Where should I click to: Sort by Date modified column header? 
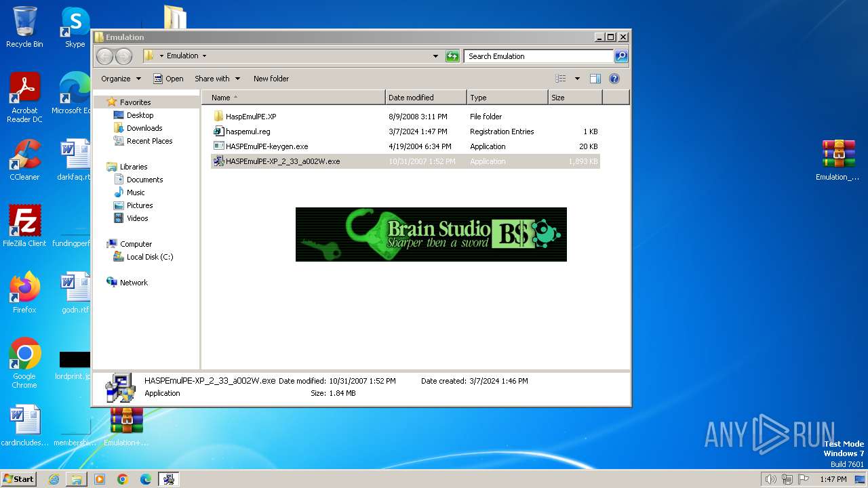tap(426, 98)
